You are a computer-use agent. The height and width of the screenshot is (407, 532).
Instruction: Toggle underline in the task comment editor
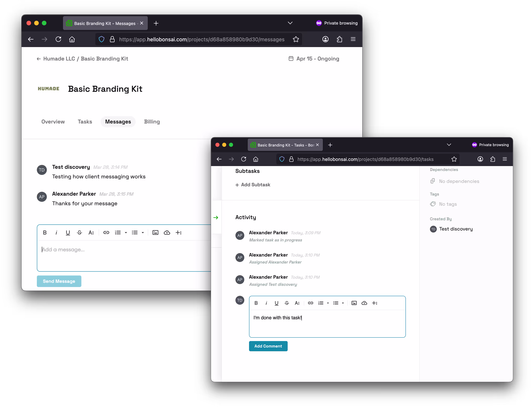click(x=277, y=303)
